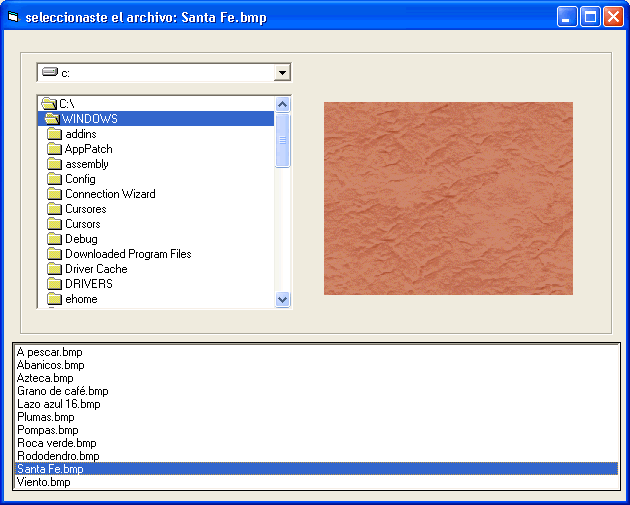Click the Driver Cache folder icon
Image resolution: width=630 pixels, height=505 pixels.
pyautogui.click(x=54, y=269)
